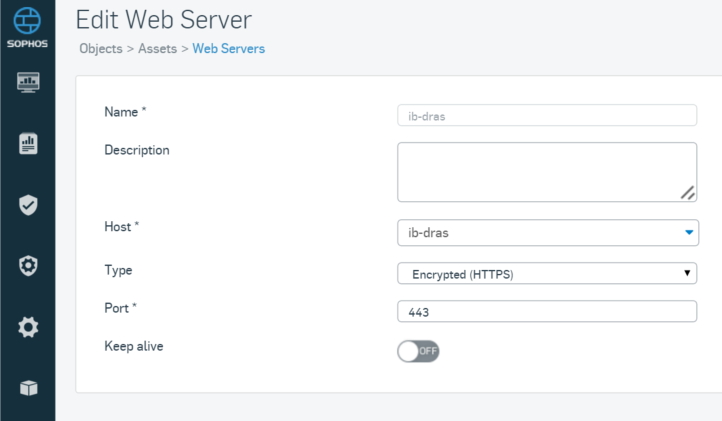The width and height of the screenshot is (722, 421).
Task: Select the cube Objects icon in sidebar
Action: (29, 388)
